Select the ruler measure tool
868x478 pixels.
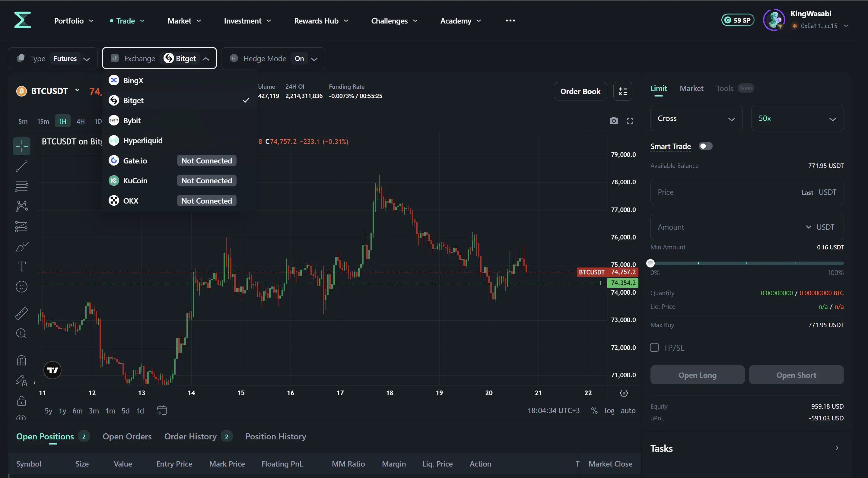(21, 313)
